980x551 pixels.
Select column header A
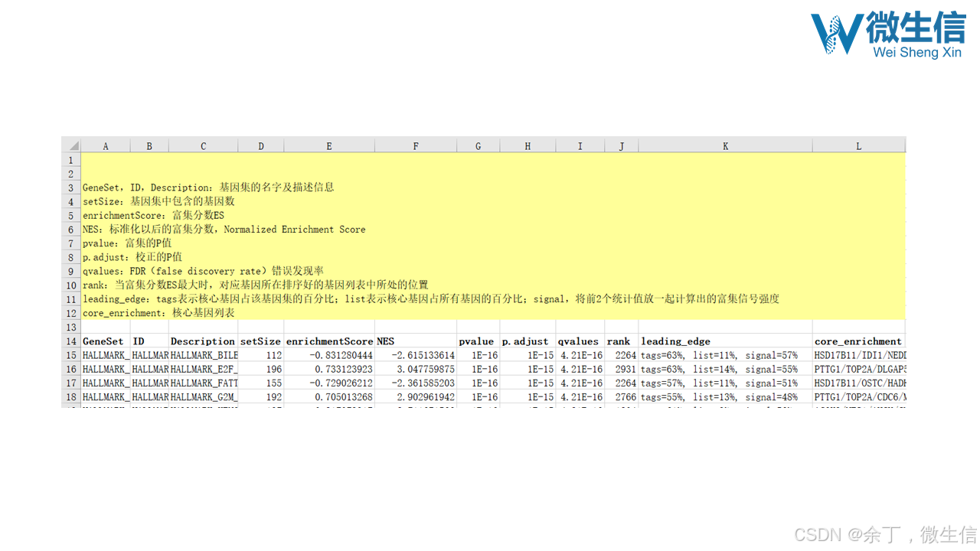point(105,145)
